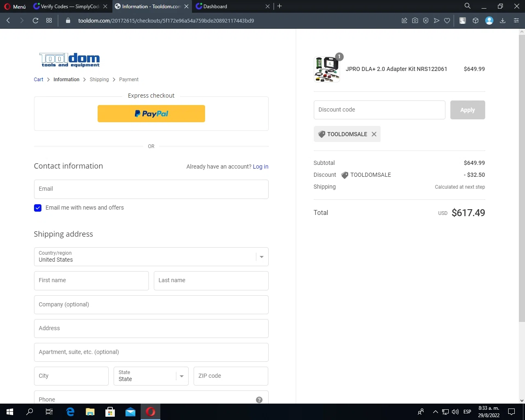Bookmark page with heart icon
Viewport: 525px width, 420px height.
[x=447, y=21]
